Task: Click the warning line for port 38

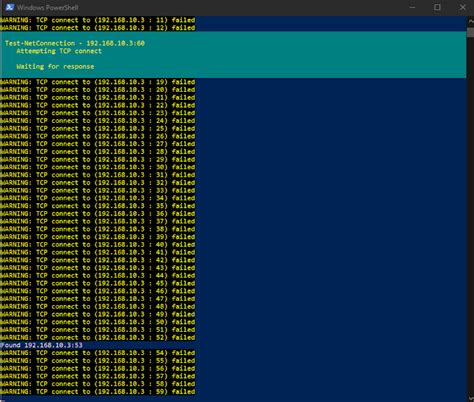Action: (x=98, y=229)
